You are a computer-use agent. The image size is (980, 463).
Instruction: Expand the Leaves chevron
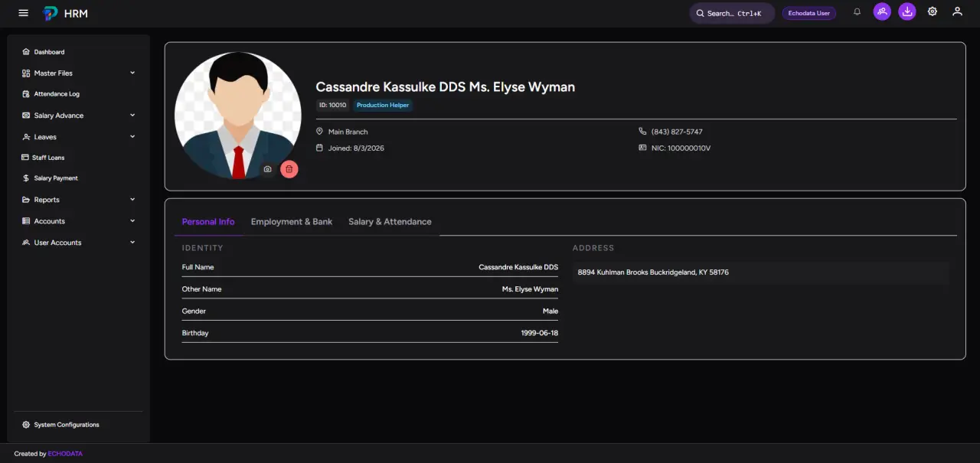(132, 137)
